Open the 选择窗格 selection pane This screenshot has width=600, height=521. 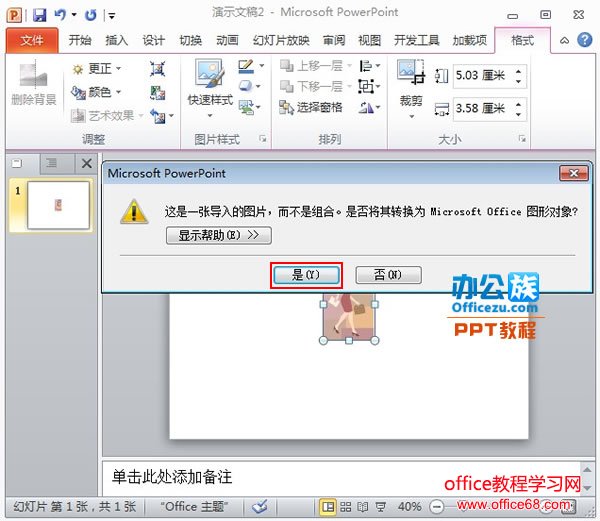point(311,107)
